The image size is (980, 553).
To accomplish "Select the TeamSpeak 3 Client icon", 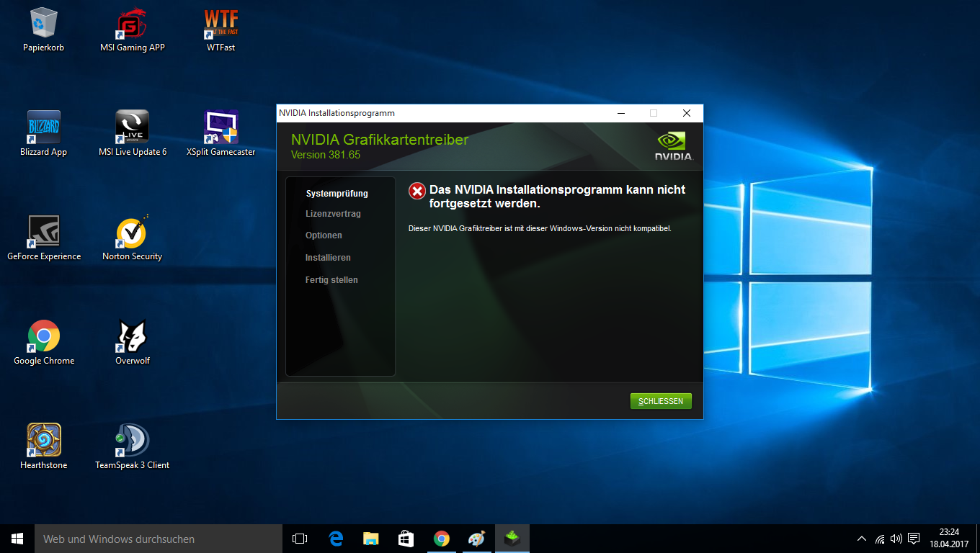I will tap(133, 448).
